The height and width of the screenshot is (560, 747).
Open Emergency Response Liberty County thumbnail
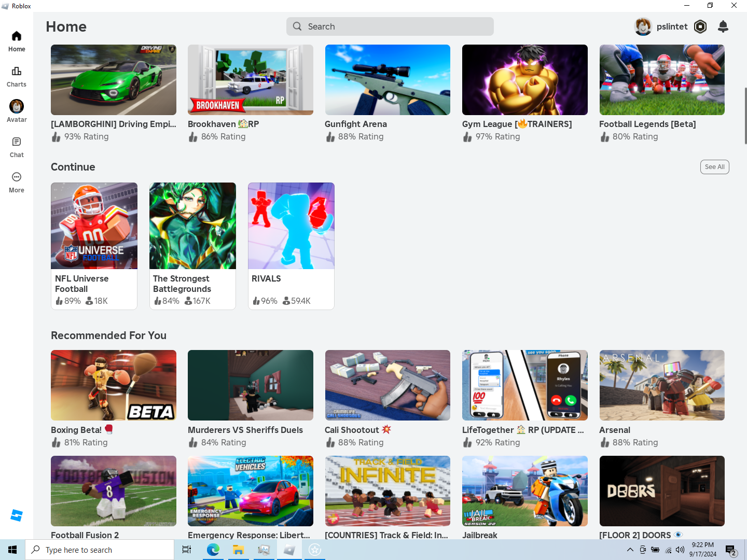click(251, 491)
